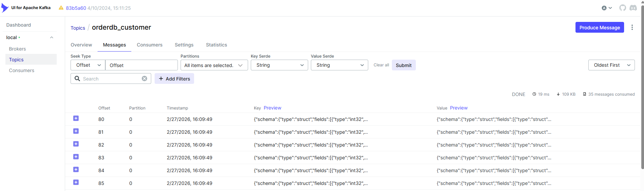
Task: Open the three-dot topic actions menu
Action: pyautogui.click(x=632, y=28)
